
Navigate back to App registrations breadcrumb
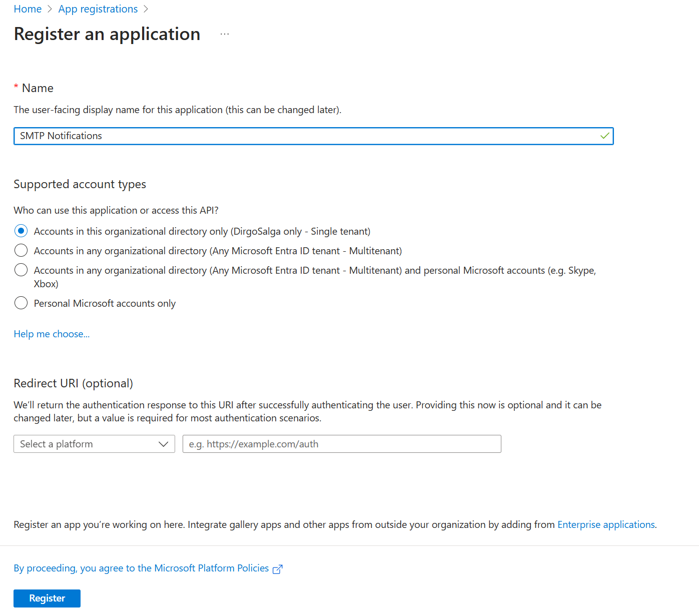pyautogui.click(x=98, y=9)
